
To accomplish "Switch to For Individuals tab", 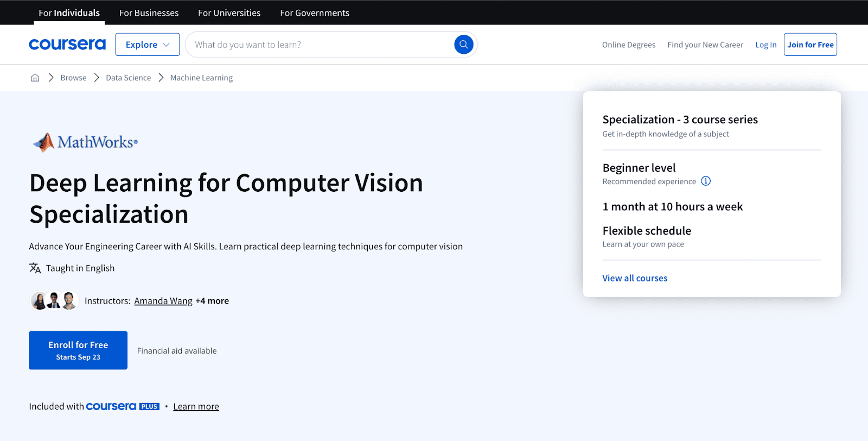I will click(x=69, y=13).
